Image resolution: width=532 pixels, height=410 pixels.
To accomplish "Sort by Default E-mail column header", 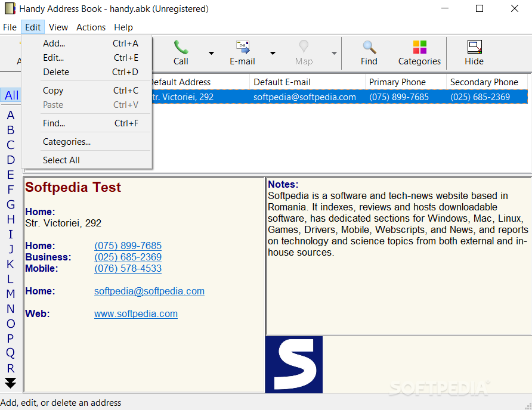I will [307, 82].
